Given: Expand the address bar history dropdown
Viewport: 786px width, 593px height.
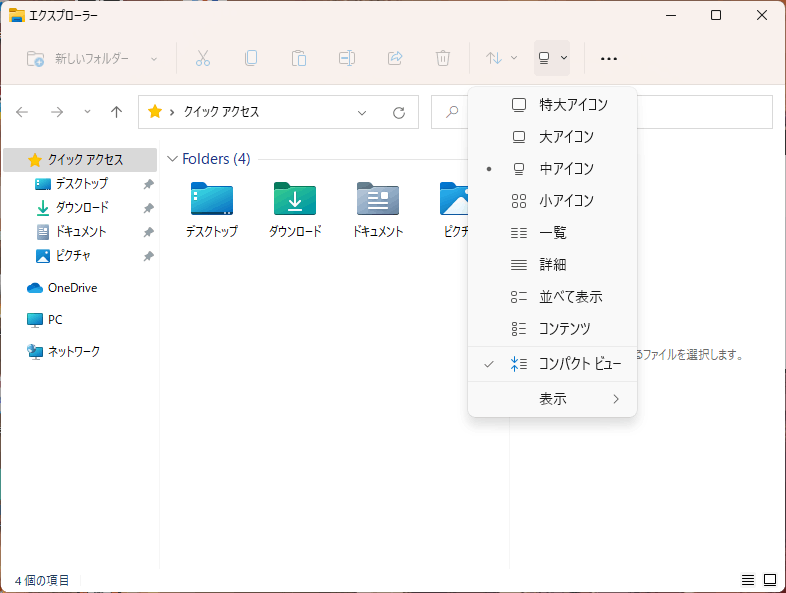Looking at the screenshot, I should click(x=362, y=113).
